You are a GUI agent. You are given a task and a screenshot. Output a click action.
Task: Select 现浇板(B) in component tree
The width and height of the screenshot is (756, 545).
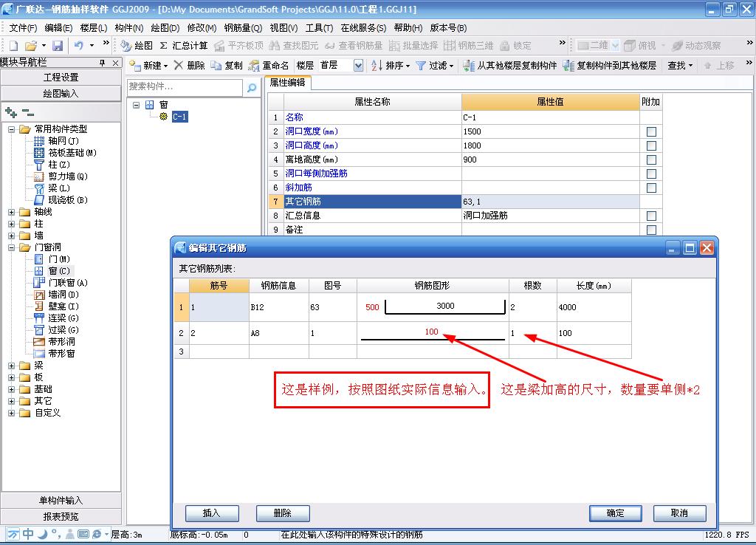(68, 200)
